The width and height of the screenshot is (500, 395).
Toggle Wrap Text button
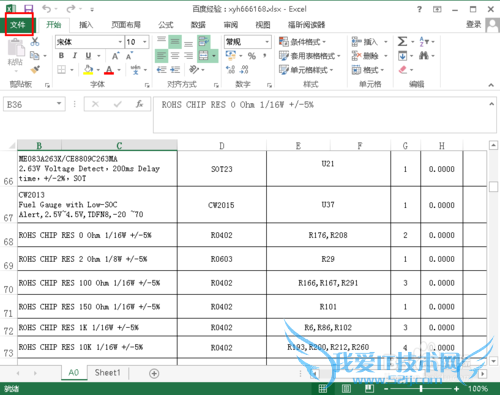point(203,42)
